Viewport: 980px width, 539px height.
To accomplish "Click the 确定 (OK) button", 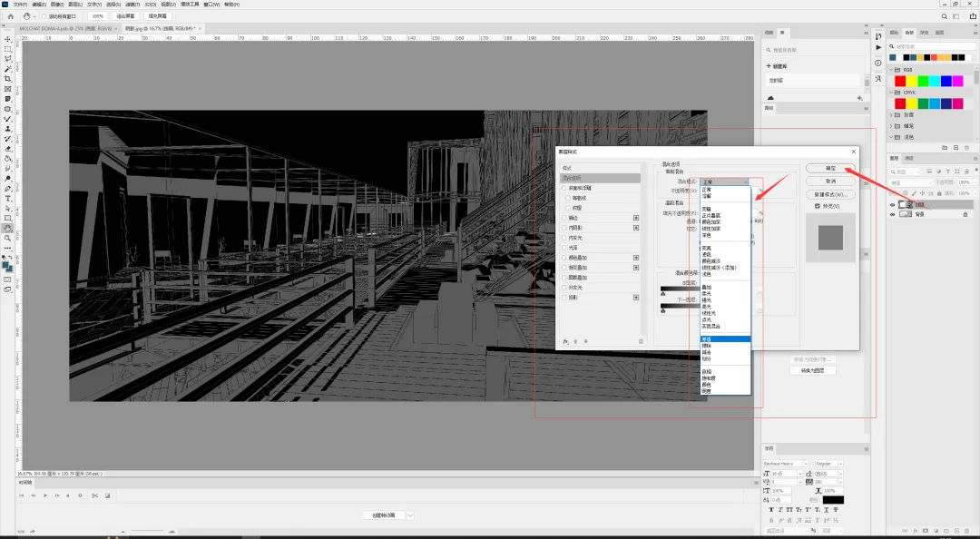I will (830, 168).
